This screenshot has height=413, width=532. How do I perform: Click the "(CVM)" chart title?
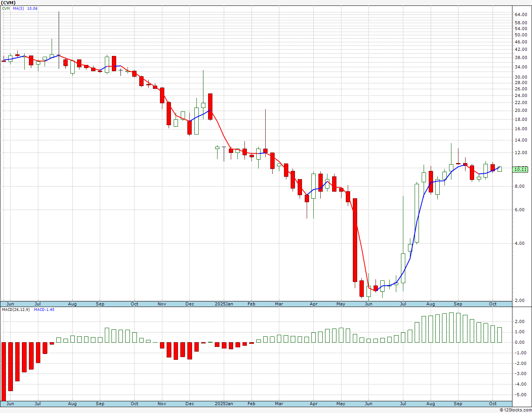click(x=8, y=3)
